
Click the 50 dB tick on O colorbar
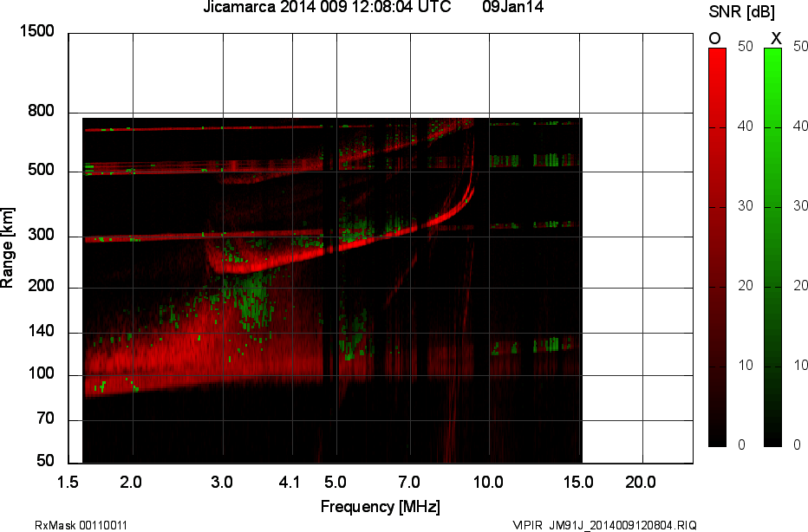point(746,46)
